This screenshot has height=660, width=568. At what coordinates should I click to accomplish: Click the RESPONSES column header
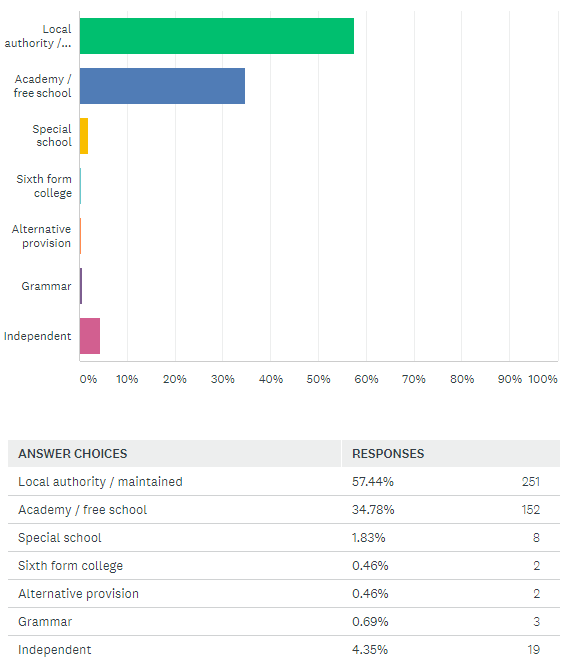pyautogui.click(x=388, y=453)
